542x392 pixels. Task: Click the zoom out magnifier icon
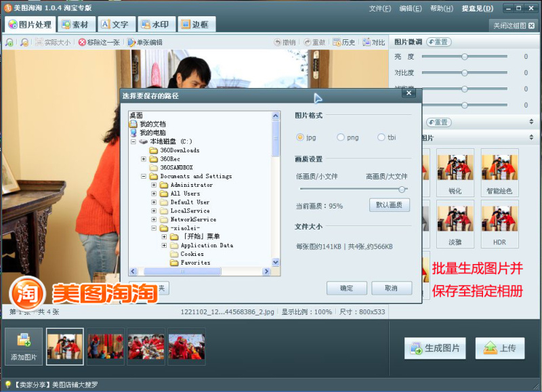point(24,42)
